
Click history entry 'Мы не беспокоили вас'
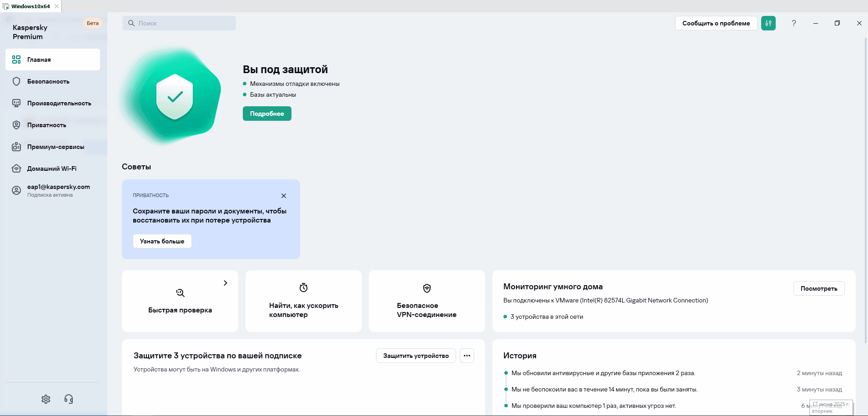pos(604,389)
